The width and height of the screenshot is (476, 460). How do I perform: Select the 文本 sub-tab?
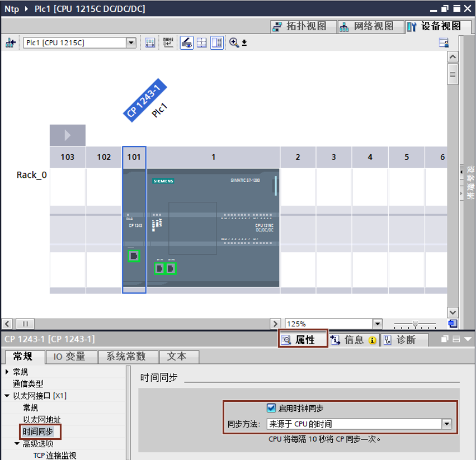(x=179, y=357)
